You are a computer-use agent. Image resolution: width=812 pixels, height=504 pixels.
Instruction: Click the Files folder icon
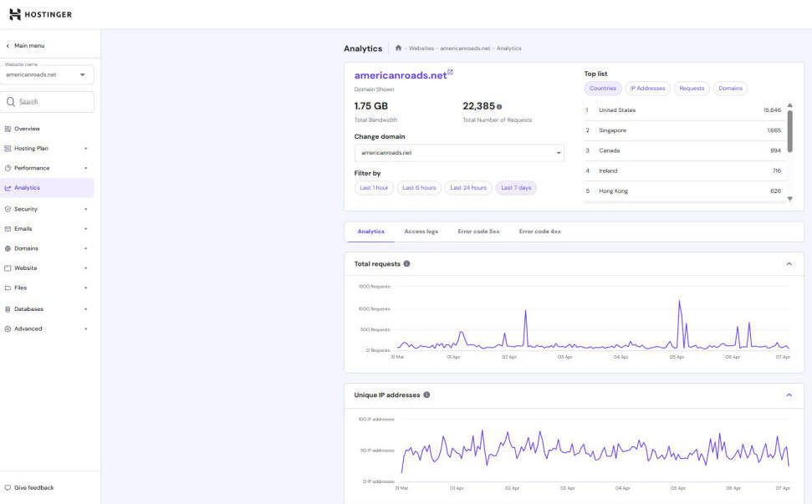click(x=8, y=288)
